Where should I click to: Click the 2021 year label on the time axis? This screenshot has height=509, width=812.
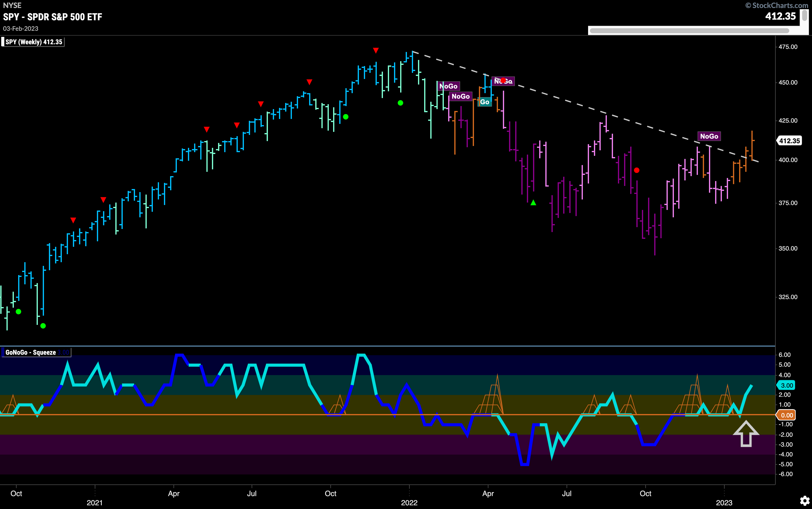point(95,503)
